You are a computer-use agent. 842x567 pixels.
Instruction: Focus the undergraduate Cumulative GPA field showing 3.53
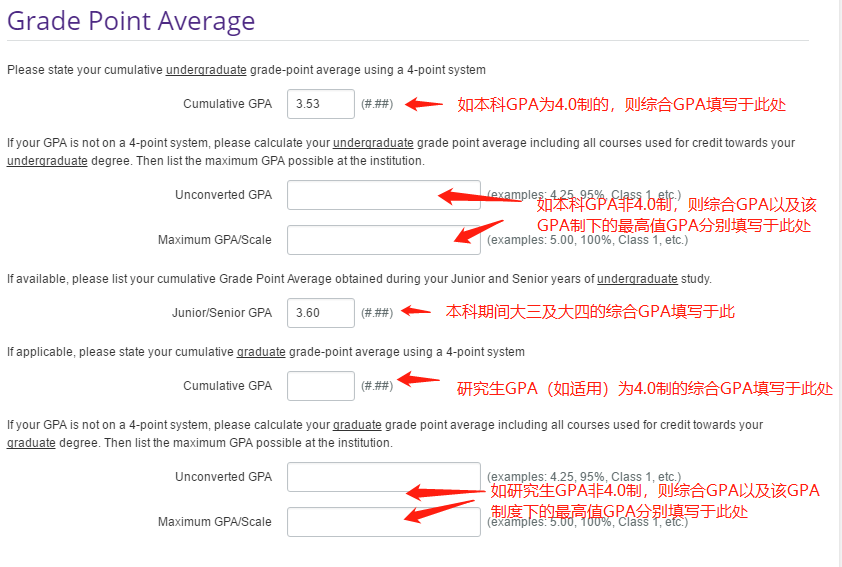[x=321, y=104]
